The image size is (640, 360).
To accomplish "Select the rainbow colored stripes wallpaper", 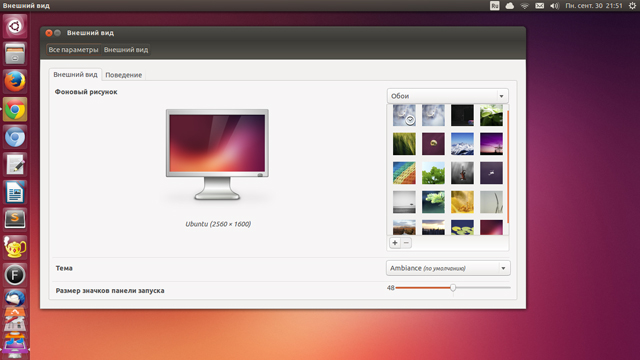I will pyautogui.click(x=404, y=173).
